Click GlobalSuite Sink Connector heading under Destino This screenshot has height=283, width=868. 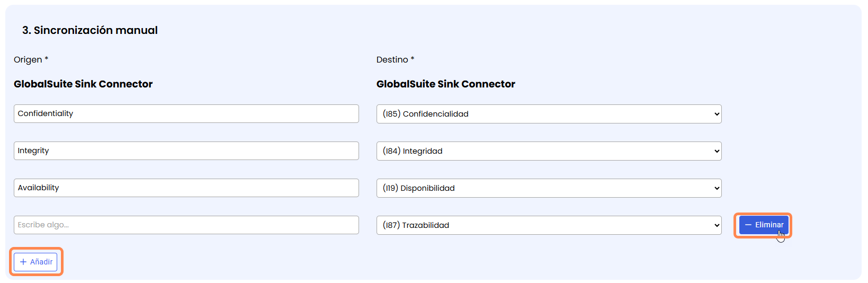[445, 84]
